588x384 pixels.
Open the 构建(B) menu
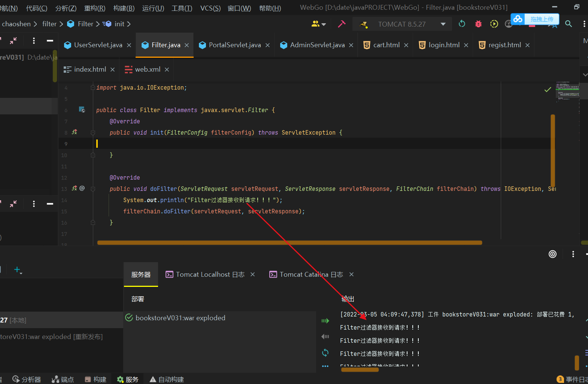[x=124, y=8]
